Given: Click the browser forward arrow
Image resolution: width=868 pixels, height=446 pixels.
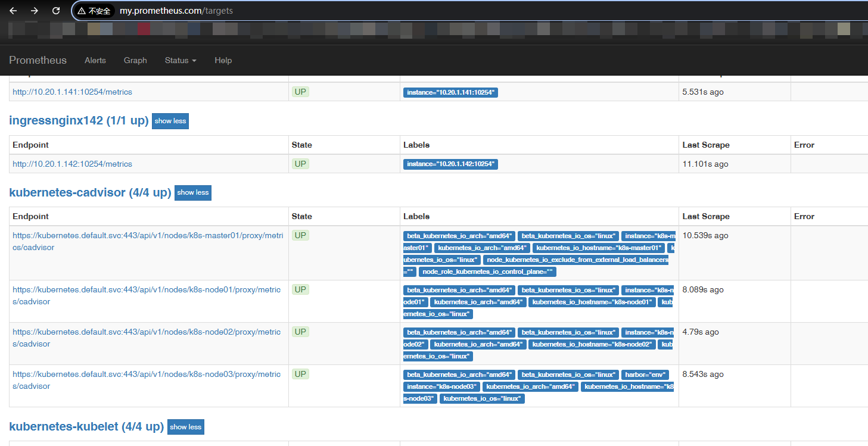Looking at the screenshot, I should [x=34, y=11].
